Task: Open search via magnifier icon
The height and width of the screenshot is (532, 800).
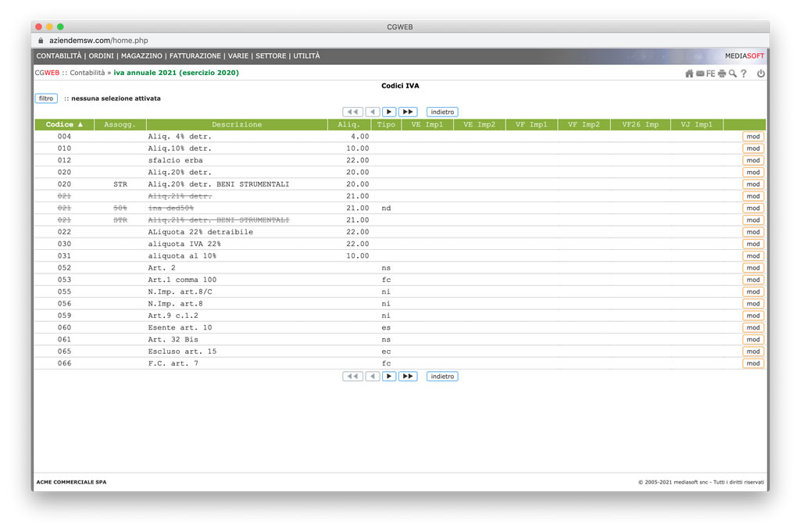Action: tap(733, 73)
